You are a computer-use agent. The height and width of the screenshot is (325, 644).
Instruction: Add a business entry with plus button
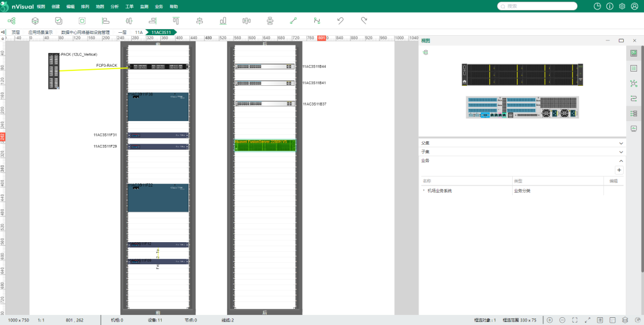pyautogui.click(x=620, y=170)
